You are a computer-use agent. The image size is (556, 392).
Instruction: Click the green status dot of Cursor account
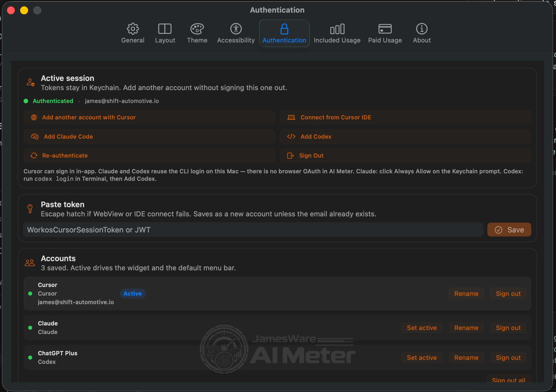click(x=30, y=294)
